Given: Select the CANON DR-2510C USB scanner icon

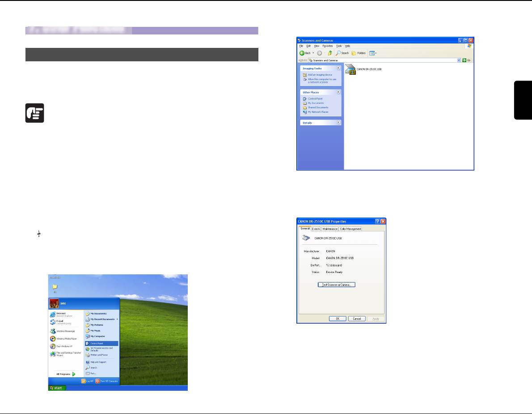Looking at the screenshot, I should (x=350, y=69).
